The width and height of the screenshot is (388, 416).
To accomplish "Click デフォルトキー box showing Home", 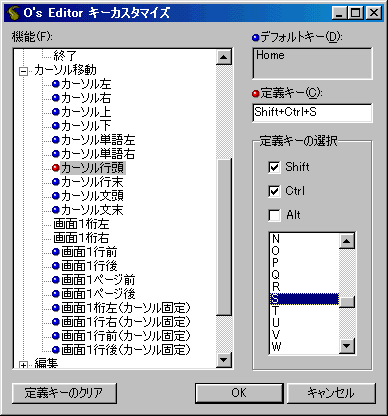I will (x=312, y=63).
